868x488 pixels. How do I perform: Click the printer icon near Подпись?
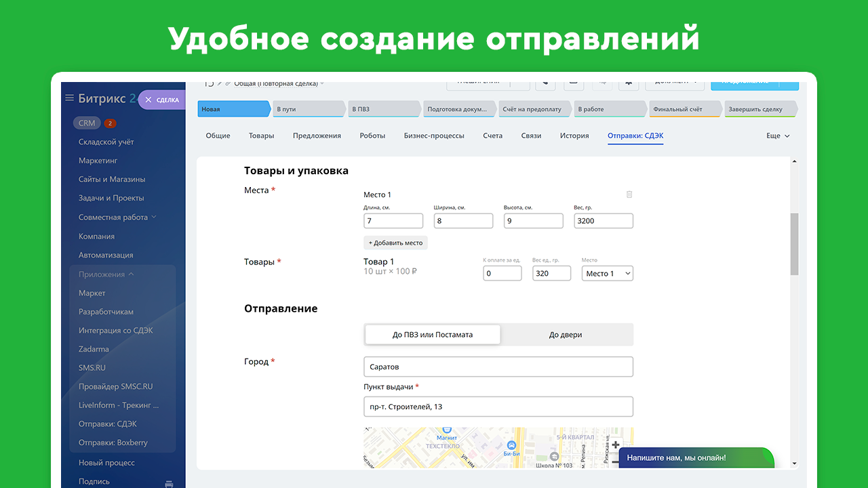click(x=169, y=483)
